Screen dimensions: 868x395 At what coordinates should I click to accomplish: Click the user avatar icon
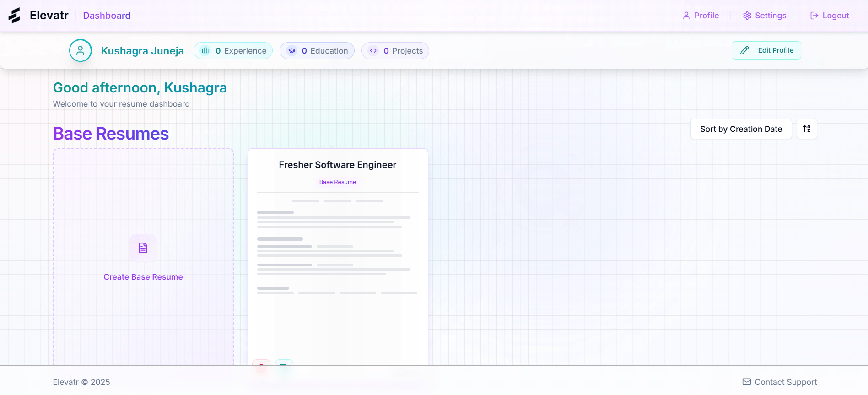click(x=81, y=50)
